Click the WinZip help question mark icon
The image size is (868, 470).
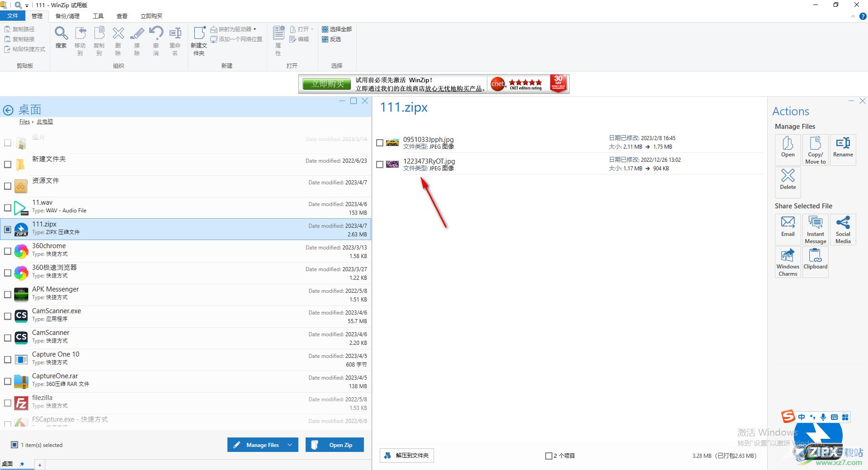pos(863,16)
